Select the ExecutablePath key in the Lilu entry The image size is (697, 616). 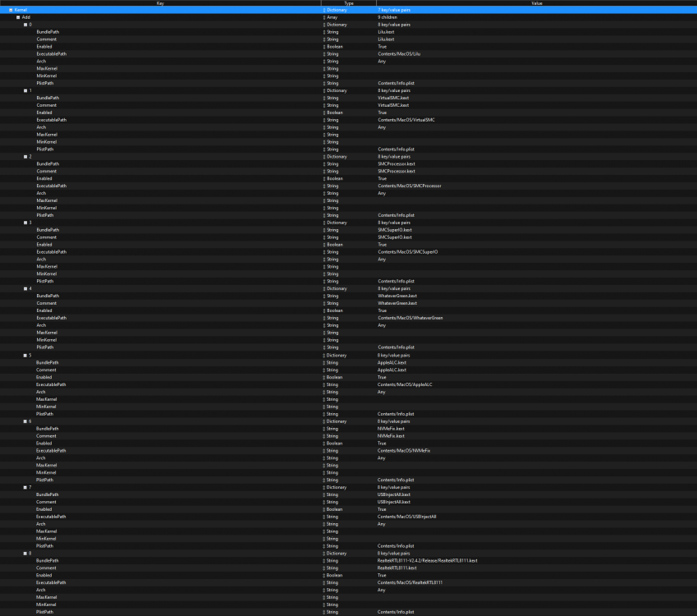click(x=52, y=54)
